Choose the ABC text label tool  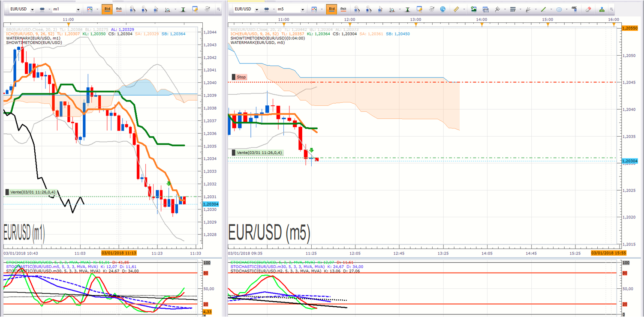(575, 9)
